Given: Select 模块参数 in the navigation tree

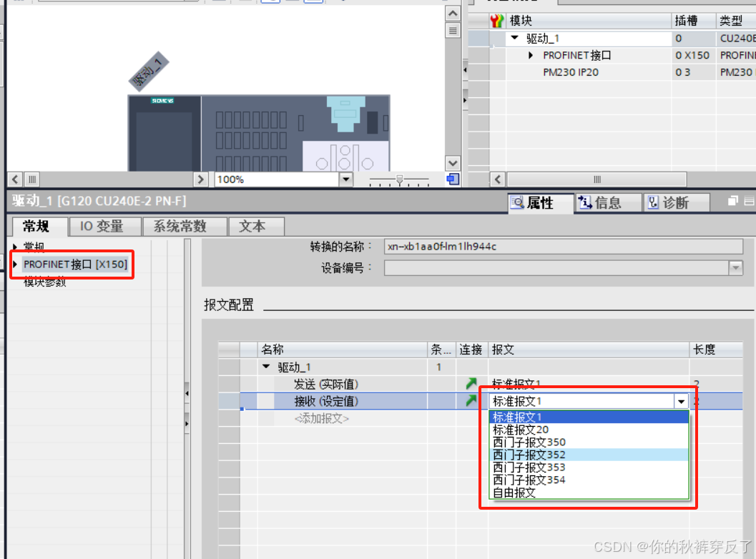Looking at the screenshot, I should pyautogui.click(x=45, y=282).
